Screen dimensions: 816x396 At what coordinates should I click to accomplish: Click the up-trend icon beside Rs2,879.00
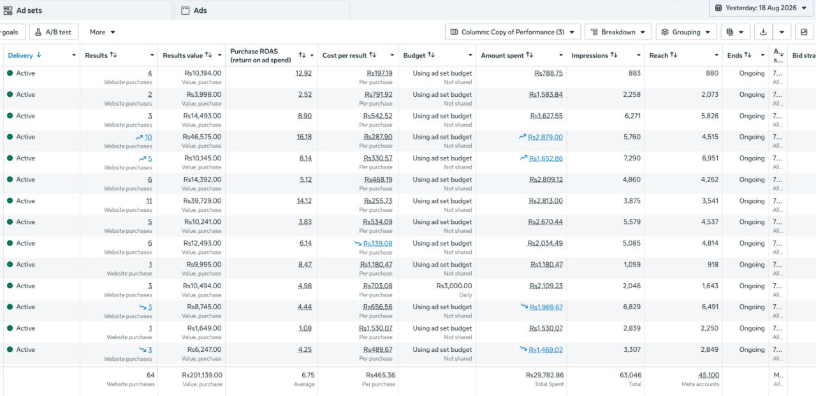tap(522, 137)
